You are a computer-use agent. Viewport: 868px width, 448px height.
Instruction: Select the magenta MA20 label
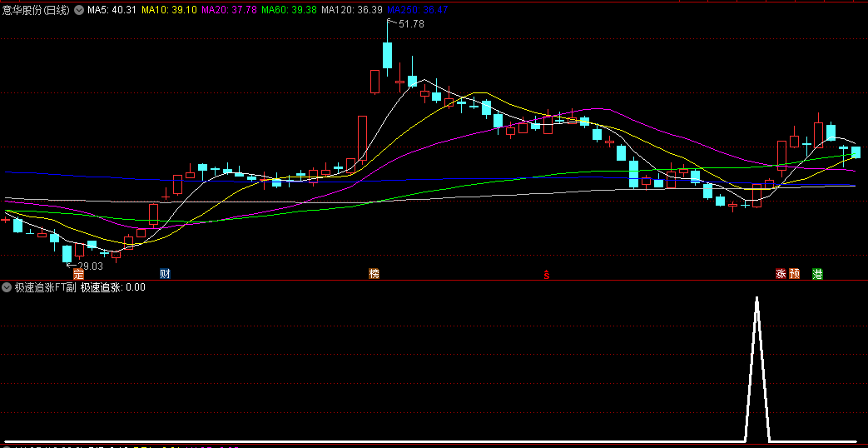[229, 10]
